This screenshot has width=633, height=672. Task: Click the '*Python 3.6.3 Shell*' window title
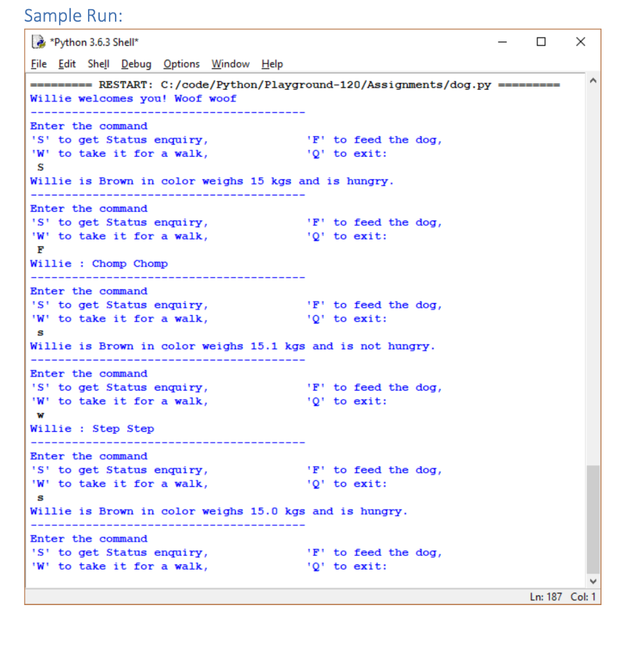pos(95,42)
